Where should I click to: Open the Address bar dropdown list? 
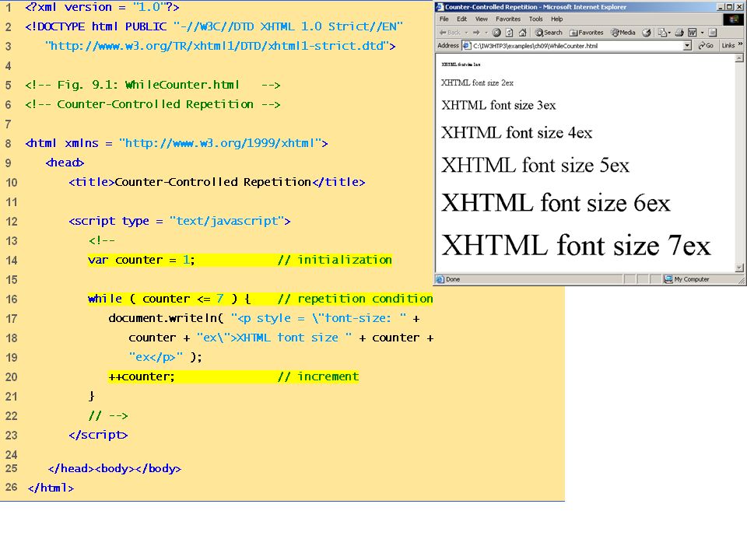(x=687, y=46)
